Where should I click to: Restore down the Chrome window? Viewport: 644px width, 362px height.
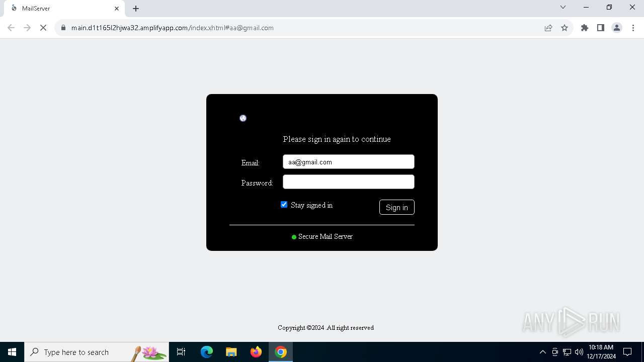(x=609, y=7)
